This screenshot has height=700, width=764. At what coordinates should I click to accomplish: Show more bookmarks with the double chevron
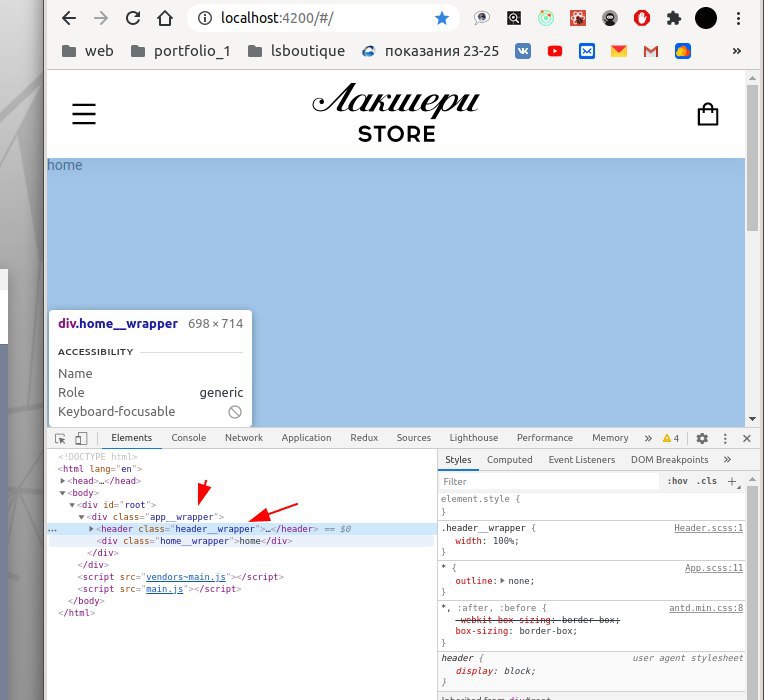tap(737, 51)
